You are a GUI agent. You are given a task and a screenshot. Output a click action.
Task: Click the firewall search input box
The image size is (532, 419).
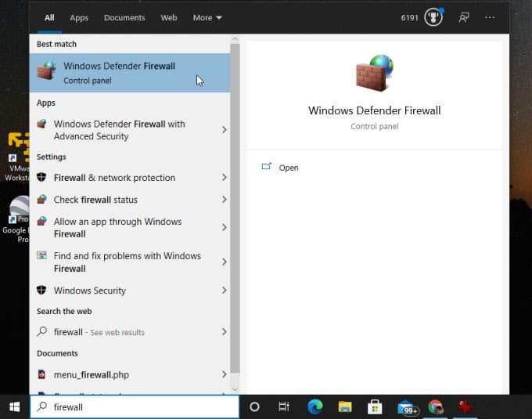coord(141,406)
